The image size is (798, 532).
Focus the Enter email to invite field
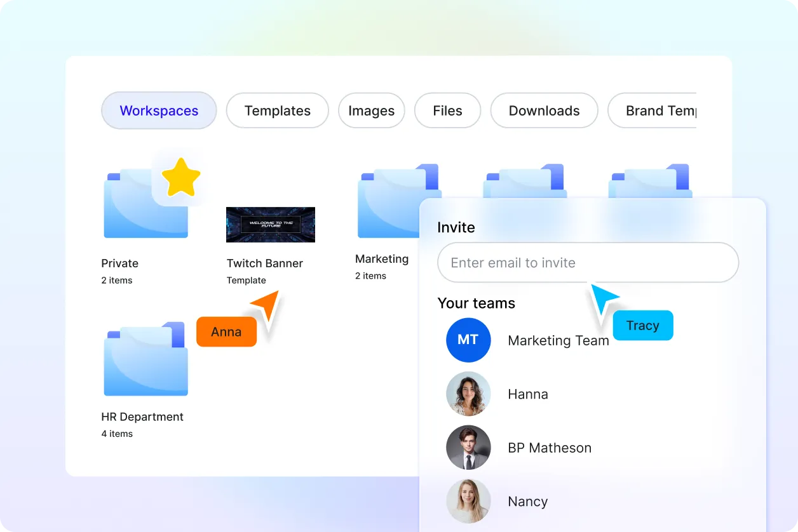[x=588, y=262]
